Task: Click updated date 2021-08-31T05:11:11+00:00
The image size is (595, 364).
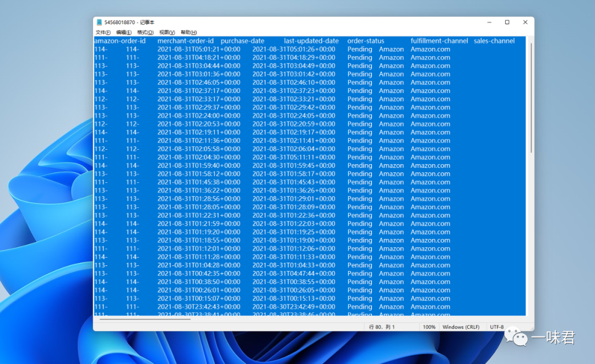Action: [x=294, y=157]
